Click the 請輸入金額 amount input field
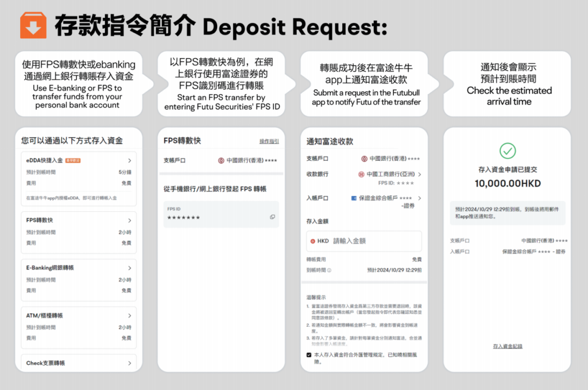This screenshot has height=390, width=588. (363, 241)
